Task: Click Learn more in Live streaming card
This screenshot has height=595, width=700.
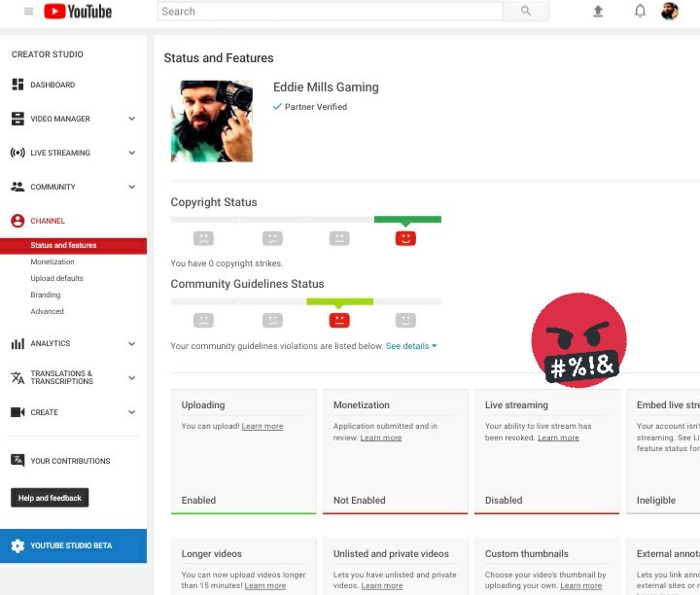Action: coord(558,437)
